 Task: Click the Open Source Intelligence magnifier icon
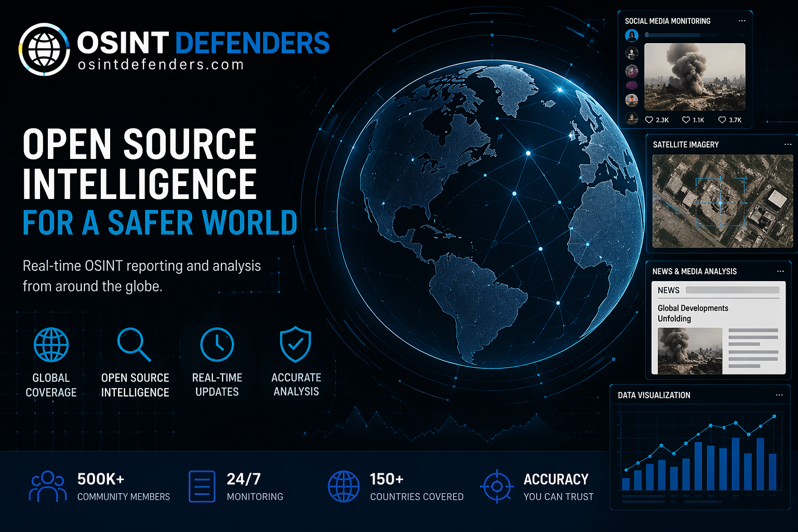134,344
